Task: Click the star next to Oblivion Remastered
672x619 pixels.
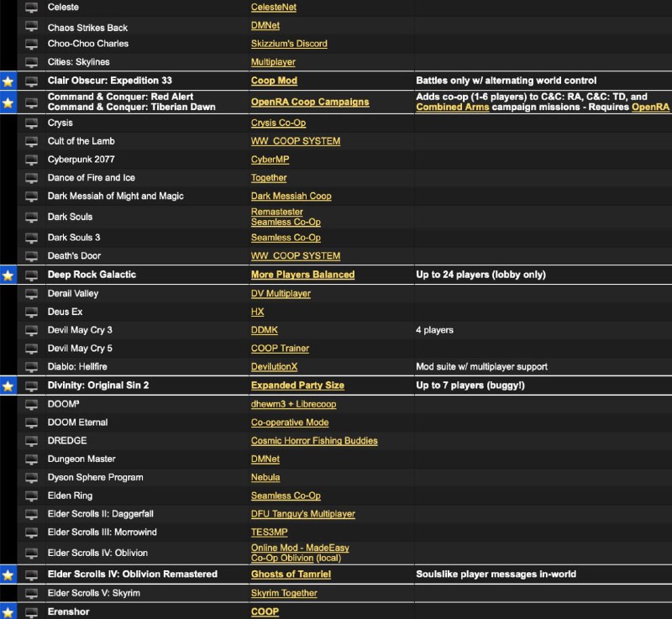Action: pos(8,574)
